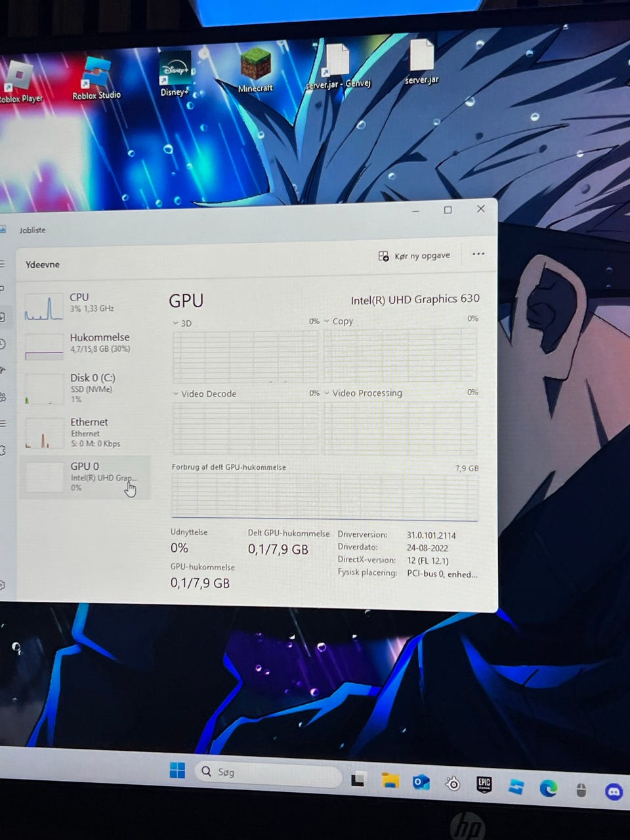The image size is (630, 840).
Task: Click the Ethernet activity graph thumbnail
Action: [45, 434]
